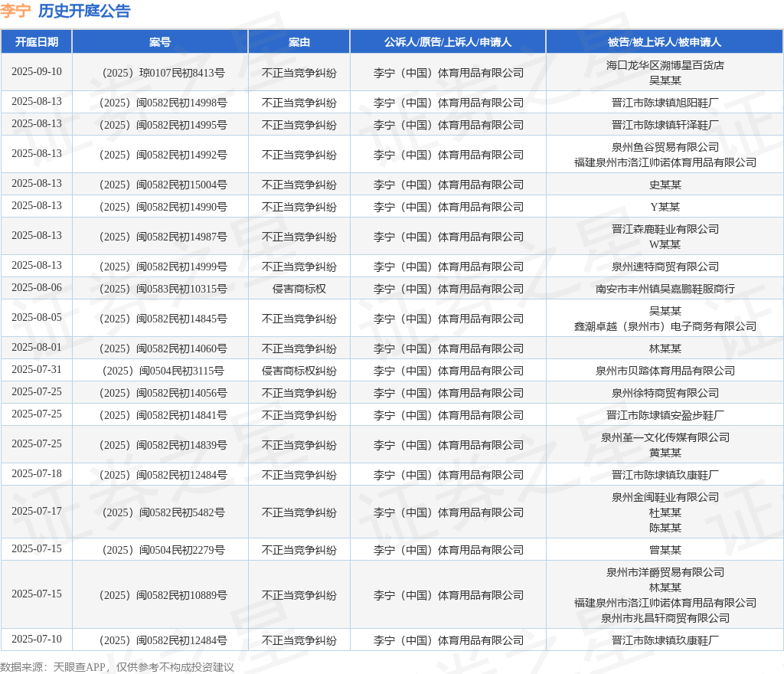Viewport: 784px width, 674px height.
Task: Click defendant 陈某某
Action: tap(665, 528)
